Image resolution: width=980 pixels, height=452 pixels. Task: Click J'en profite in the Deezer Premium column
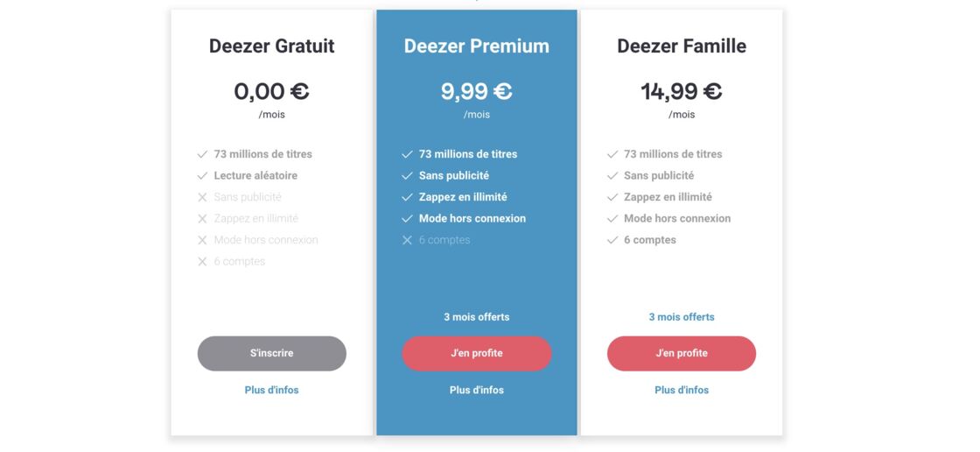(x=477, y=353)
